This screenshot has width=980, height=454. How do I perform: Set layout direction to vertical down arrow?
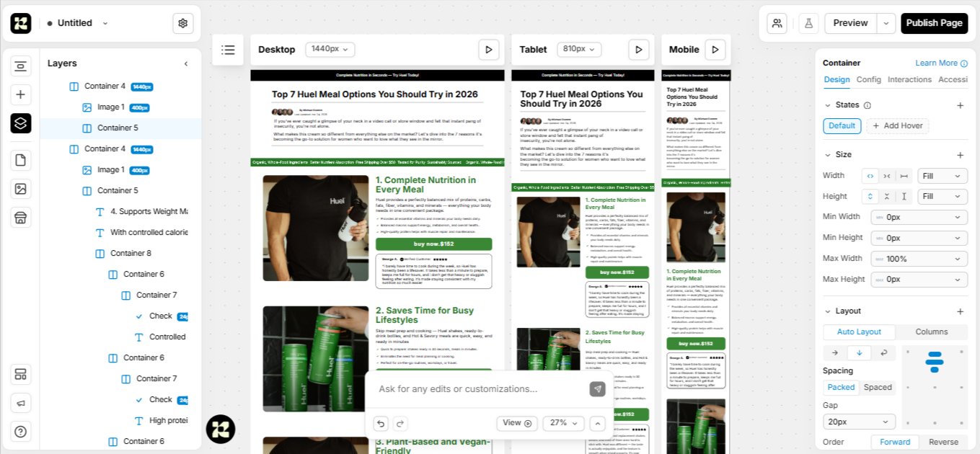[859, 353]
